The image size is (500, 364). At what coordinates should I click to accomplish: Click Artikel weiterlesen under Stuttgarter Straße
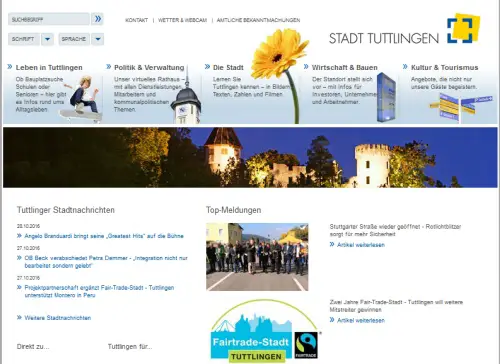(361, 245)
